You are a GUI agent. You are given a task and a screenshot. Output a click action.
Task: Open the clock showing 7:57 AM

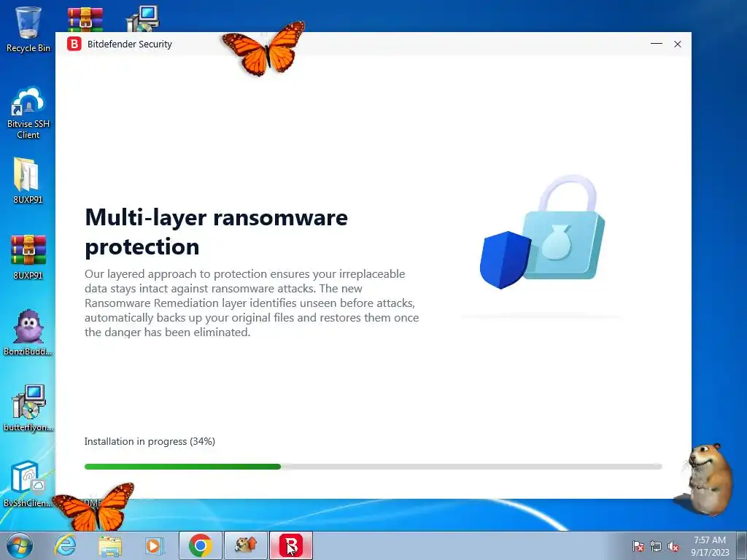click(x=710, y=546)
